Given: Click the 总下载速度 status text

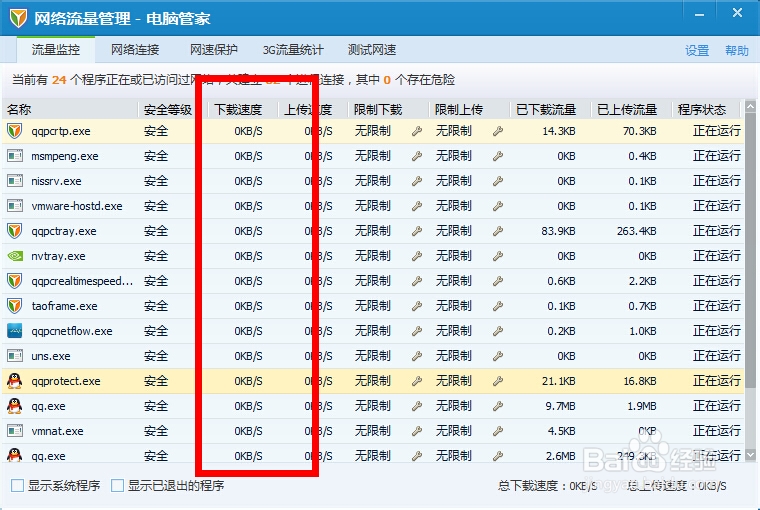Looking at the screenshot, I should point(547,485).
